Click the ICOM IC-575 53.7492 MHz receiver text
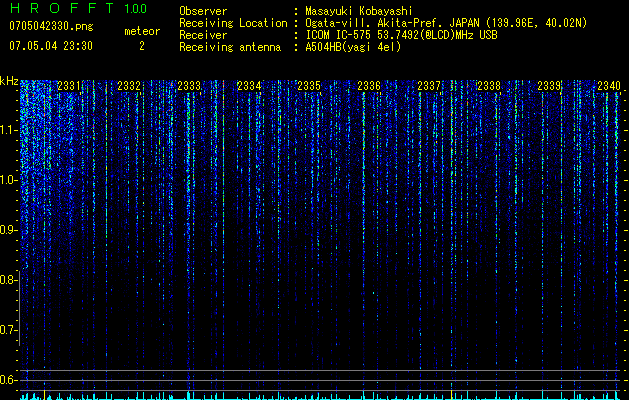Viewport: 629px width, 400px height. (x=401, y=35)
